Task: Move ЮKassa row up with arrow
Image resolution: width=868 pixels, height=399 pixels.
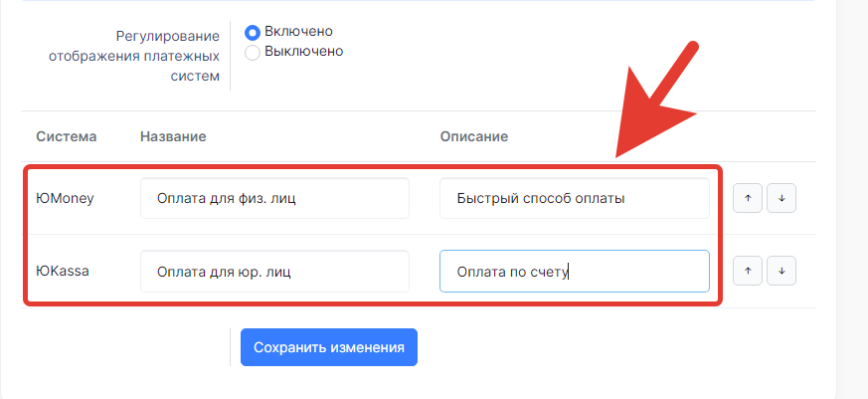Action: (x=748, y=271)
